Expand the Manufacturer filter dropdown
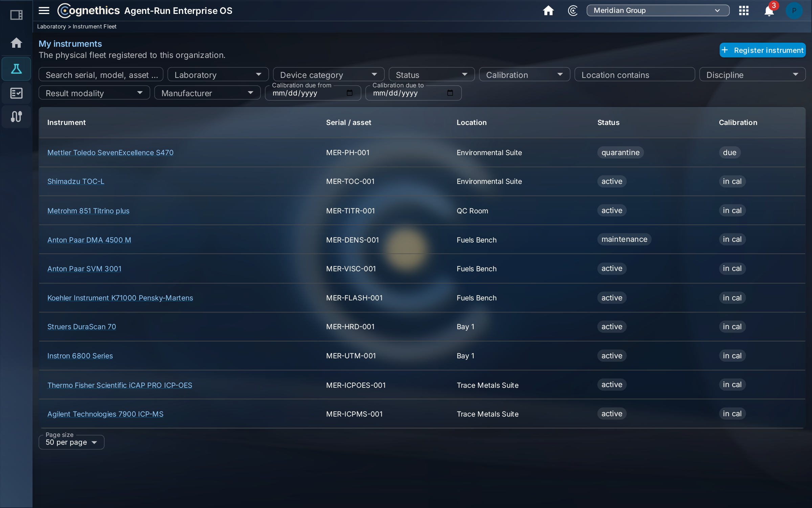This screenshot has height=508, width=812. (207, 93)
